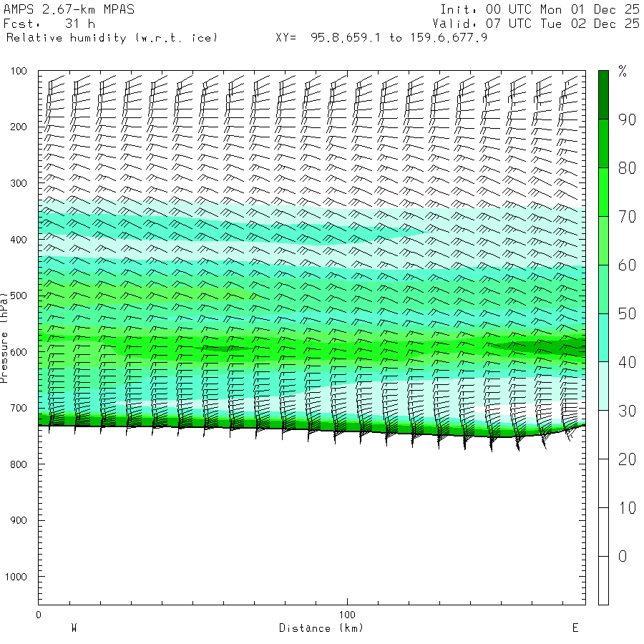Click the pressure axis label '700'

(x=19, y=409)
